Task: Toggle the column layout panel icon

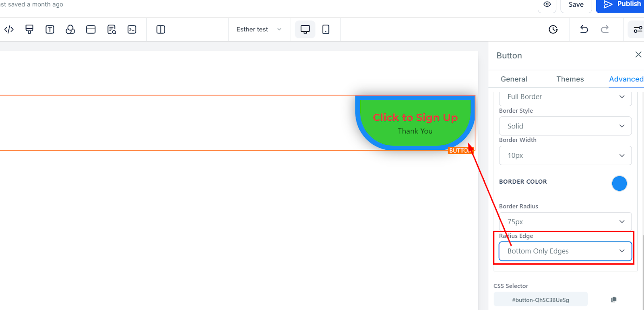Action: click(x=161, y=29)
